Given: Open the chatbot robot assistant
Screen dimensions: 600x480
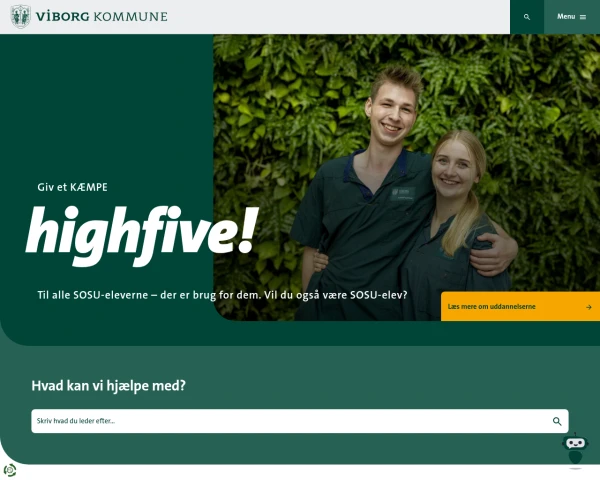Looking at the screenshot, I should pos(575,451).
